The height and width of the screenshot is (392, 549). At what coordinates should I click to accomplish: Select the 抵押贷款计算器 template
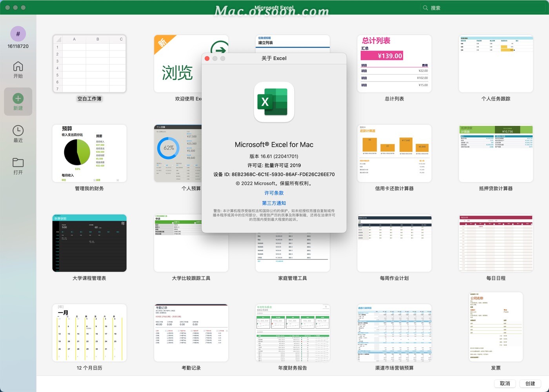(x=496, y=153)
